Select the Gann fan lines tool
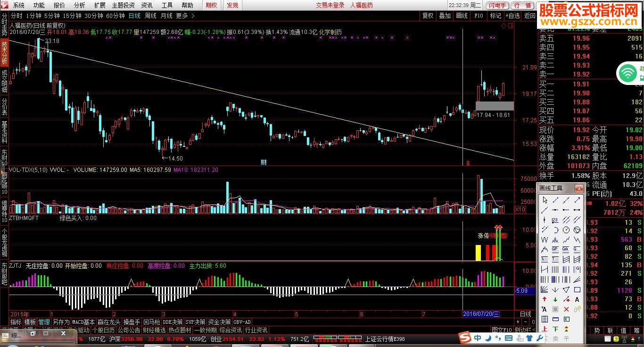Screen dimensions: 644x347 (545, 289)
